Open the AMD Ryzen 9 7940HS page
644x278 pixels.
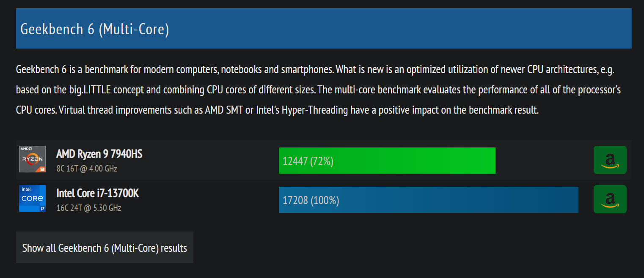[x=99, y=154]
